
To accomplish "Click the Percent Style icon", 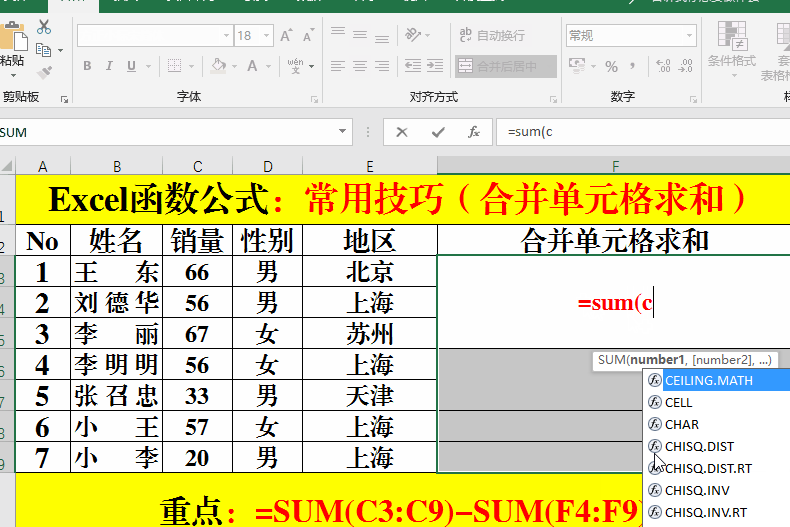I will 612,66.
